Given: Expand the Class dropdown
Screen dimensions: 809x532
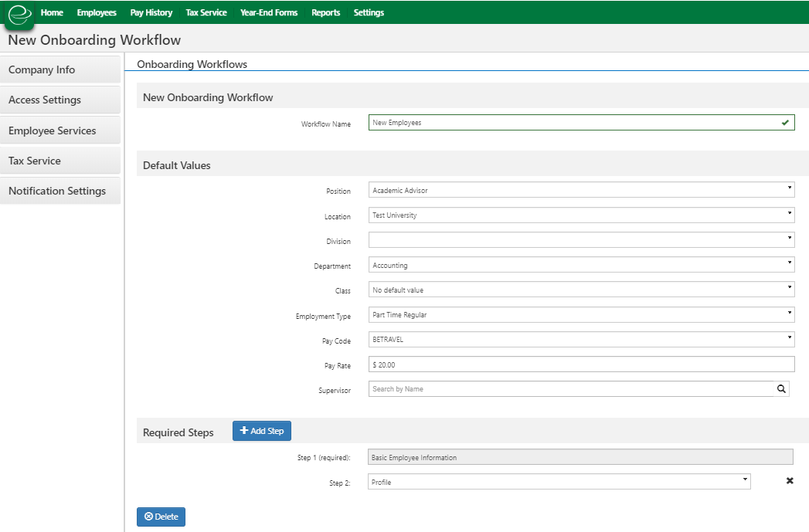Looking at the screenshot, I should pos(582,290).
